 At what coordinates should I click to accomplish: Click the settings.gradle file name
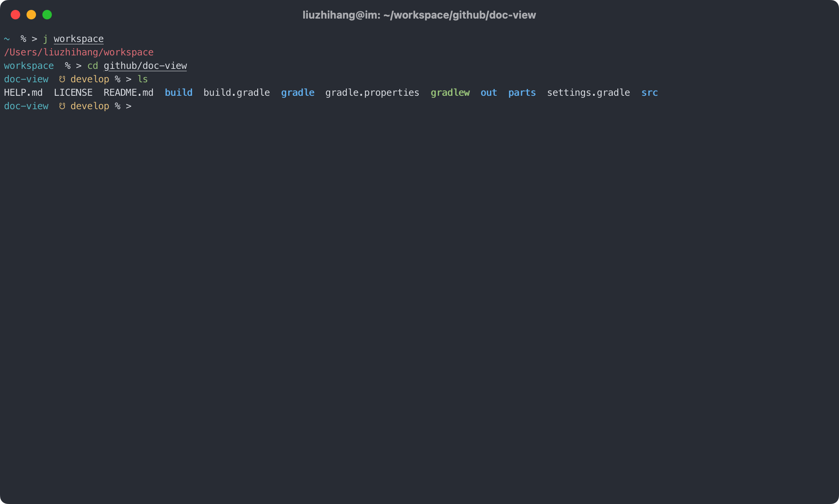pos(588,93)
